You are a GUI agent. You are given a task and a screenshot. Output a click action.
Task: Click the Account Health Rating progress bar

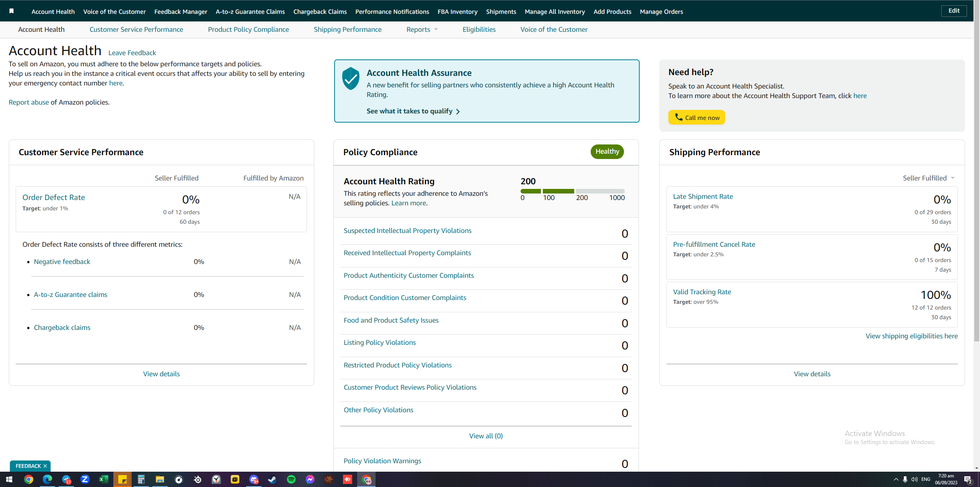[572, 191]
